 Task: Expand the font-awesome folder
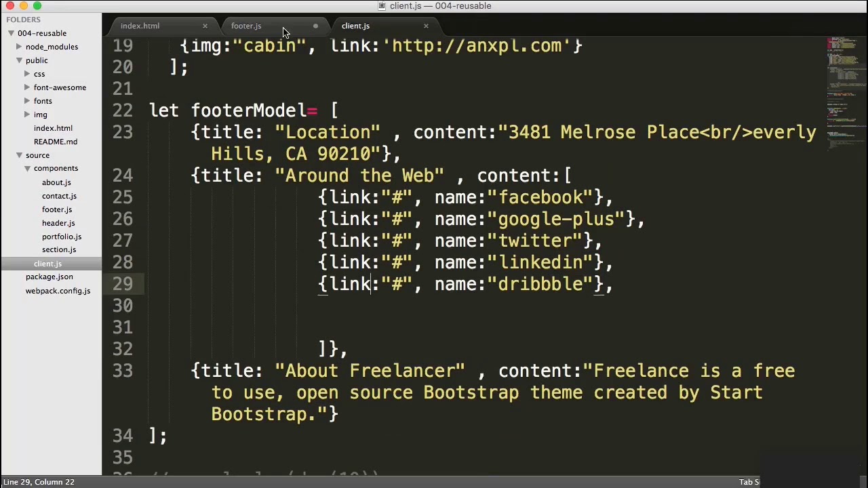[x=27, y=87]
